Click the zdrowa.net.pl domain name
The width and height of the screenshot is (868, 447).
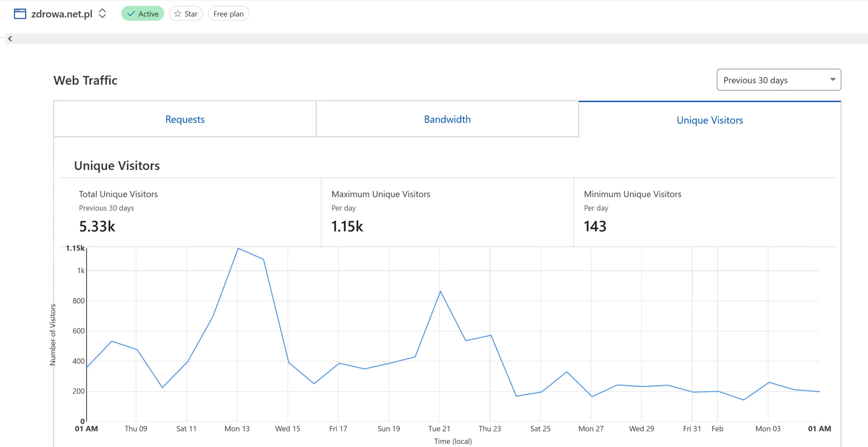point(62,14)
